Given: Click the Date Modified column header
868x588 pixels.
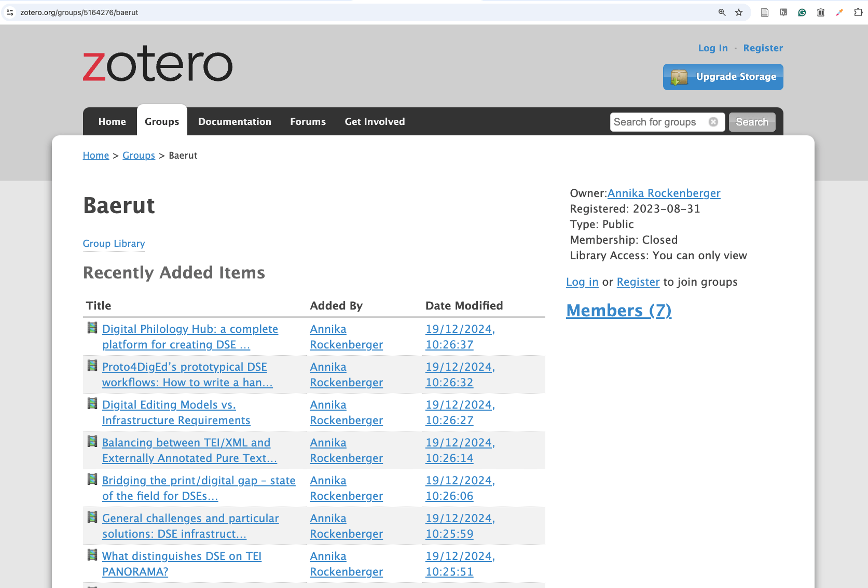Looking at the screenshot, I should (464, 305).
